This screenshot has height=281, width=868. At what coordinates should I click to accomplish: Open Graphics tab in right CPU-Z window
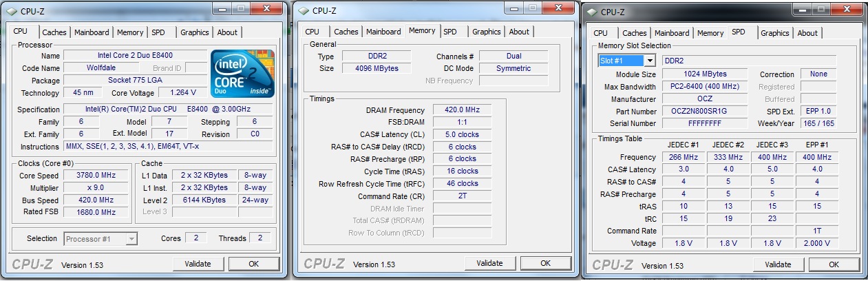(775, 33)
